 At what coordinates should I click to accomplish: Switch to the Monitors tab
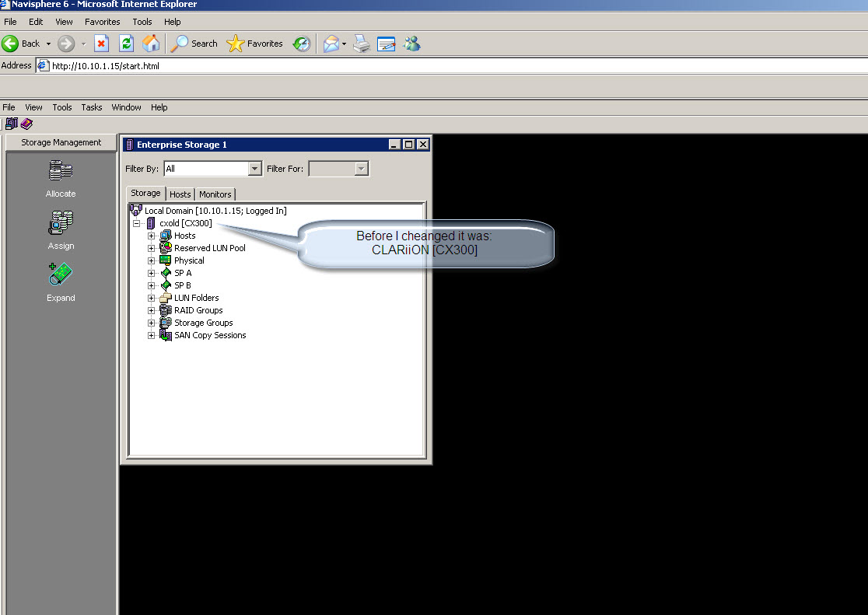[x=215, y=194]
